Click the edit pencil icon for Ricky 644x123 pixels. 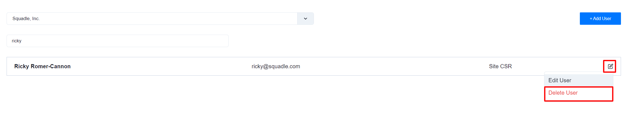610,66
